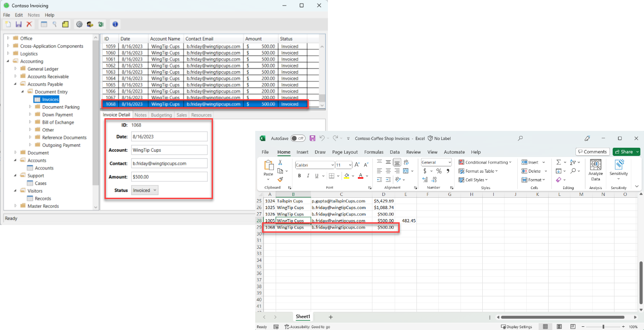Expand the General Ledger tree node
This screenshot has width=644, height=330.
click(x=15, y=69)
